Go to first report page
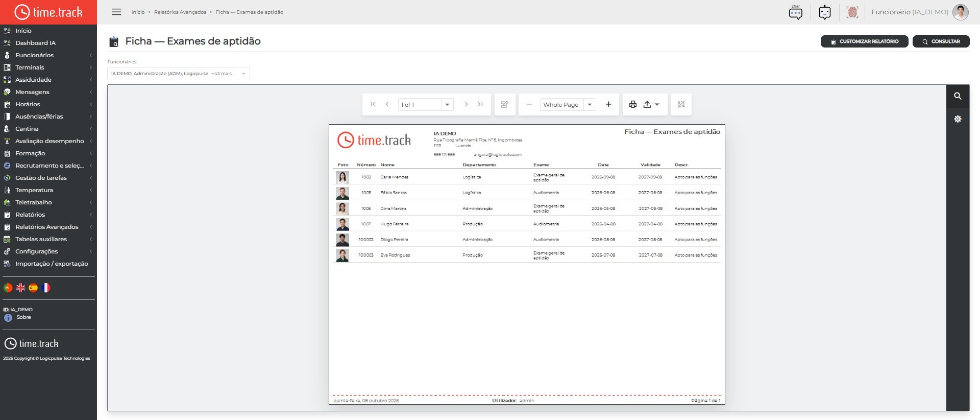Screen dimensions: 980x420 pyautogui.click(x=373, y=104)
